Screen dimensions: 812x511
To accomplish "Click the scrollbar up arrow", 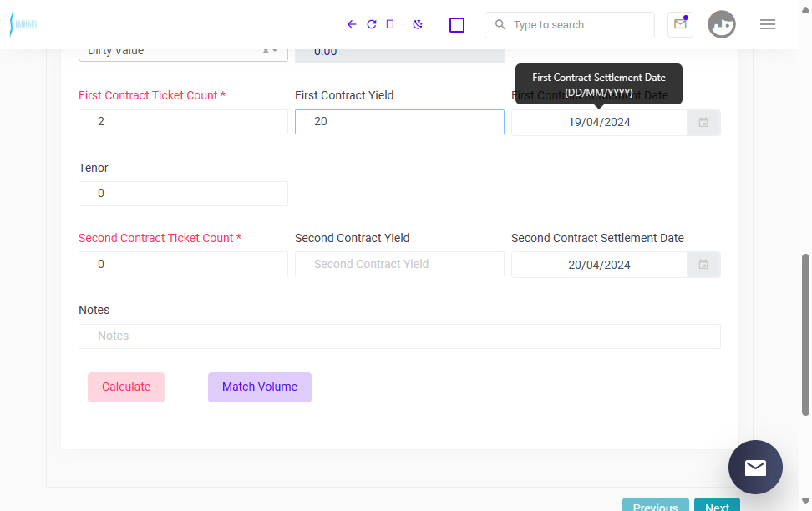I will 805,10.
